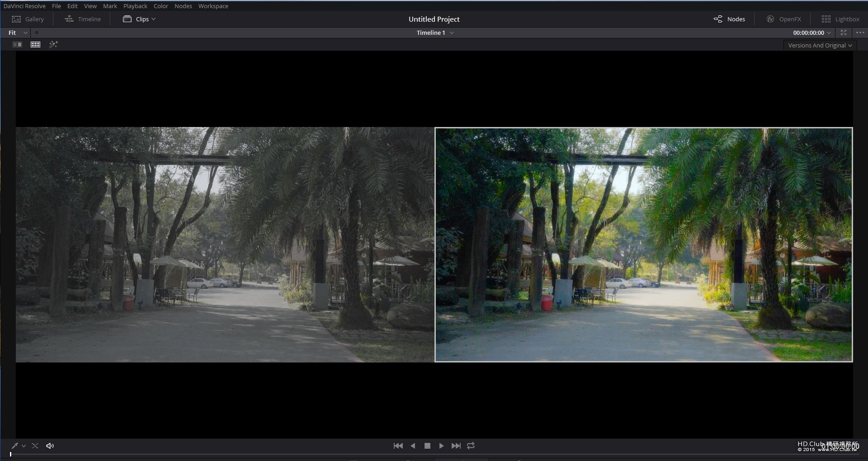Jump to last frame
The width and height of the screenshot is (868, 461).
coord(456,446)
